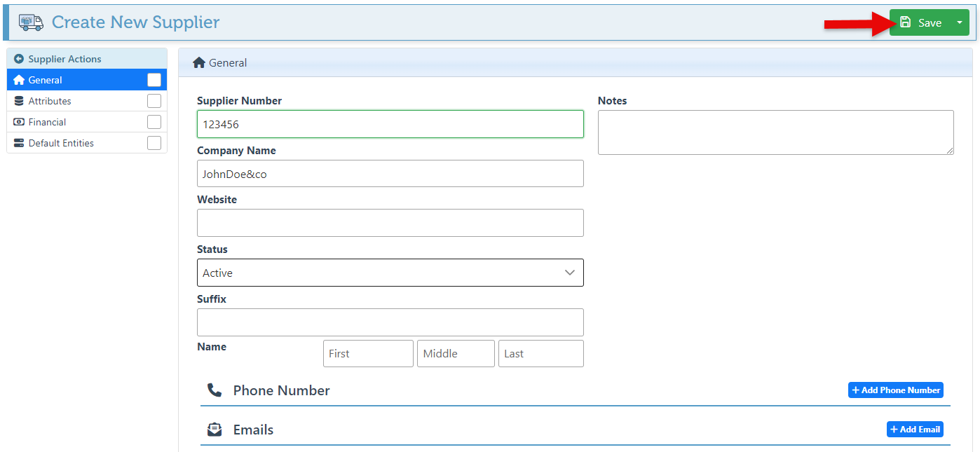The height and width of the screenshot is (452, 980).
Task: Click the back arrow beside Supplier Actions
Action: (19, 60)
